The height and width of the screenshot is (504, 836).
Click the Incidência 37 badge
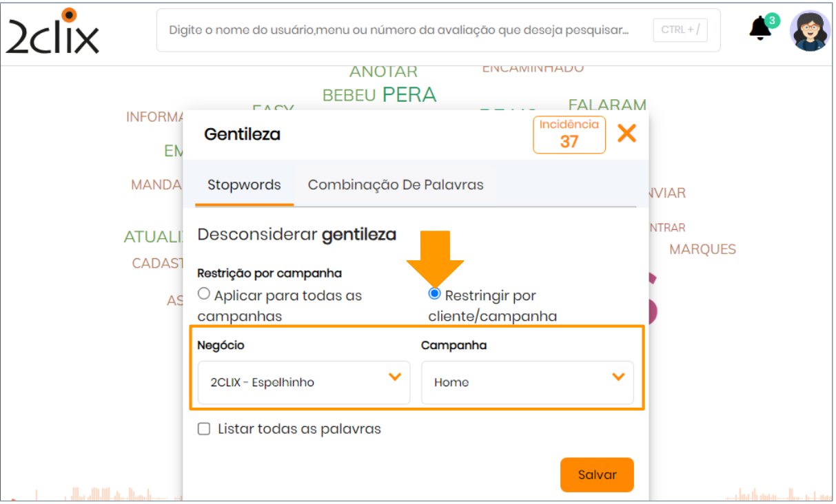point(569,134)
